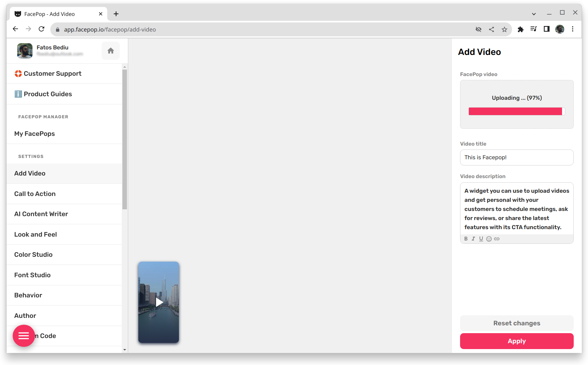
Task: Open Product Guides
Action: [x=64, y=94]
